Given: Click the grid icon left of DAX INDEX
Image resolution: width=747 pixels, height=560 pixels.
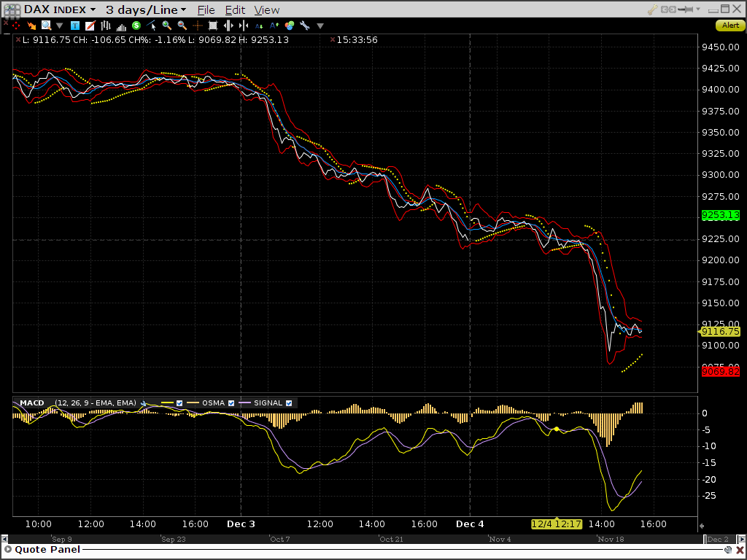Looking at the screenshot, I should (x=12, y=10).
